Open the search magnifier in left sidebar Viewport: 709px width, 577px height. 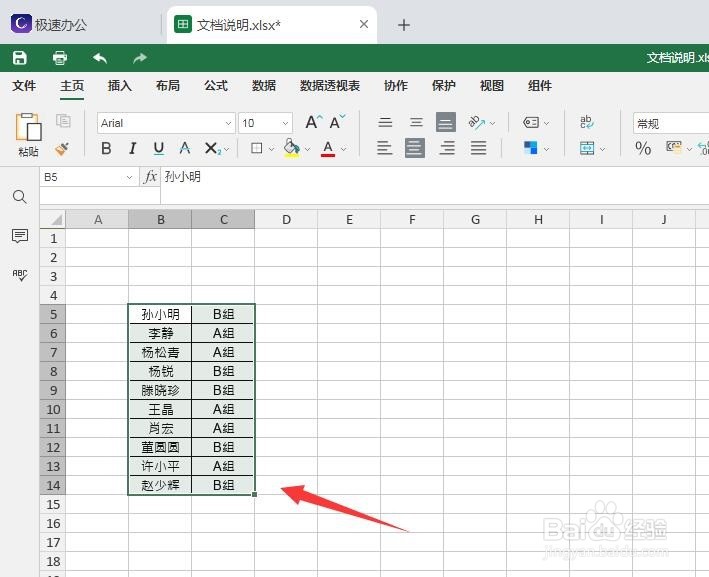tap(20, 197)
